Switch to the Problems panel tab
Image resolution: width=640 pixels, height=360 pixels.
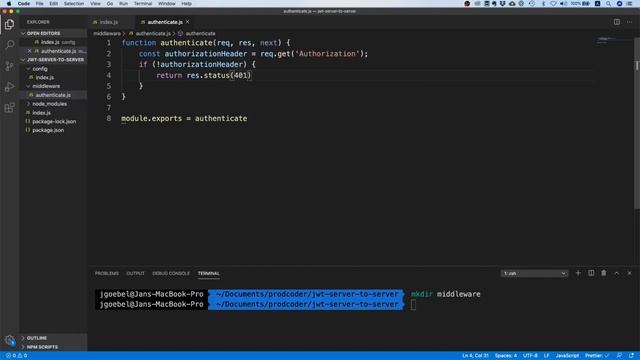point(107,273)
